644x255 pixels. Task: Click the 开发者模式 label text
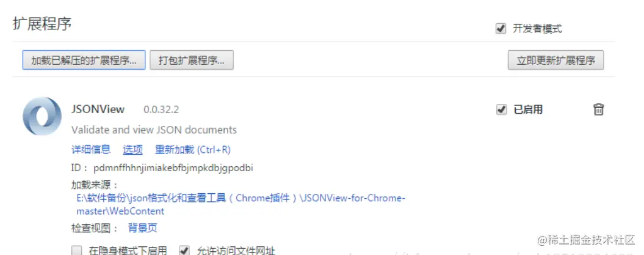tap(537, 29)
